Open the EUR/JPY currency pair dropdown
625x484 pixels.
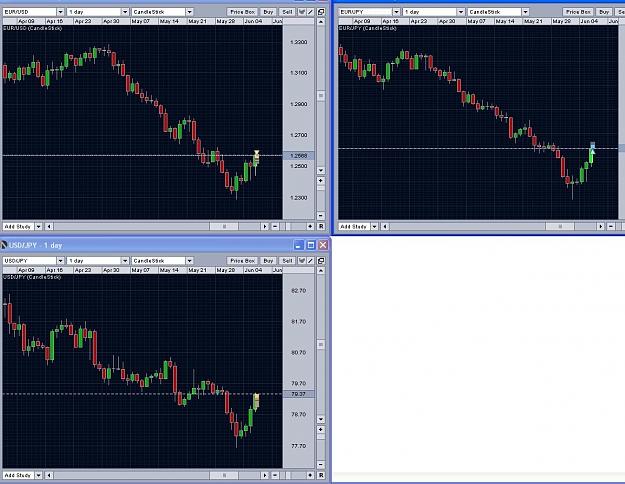pyautogui.click(x=396, y=12)
